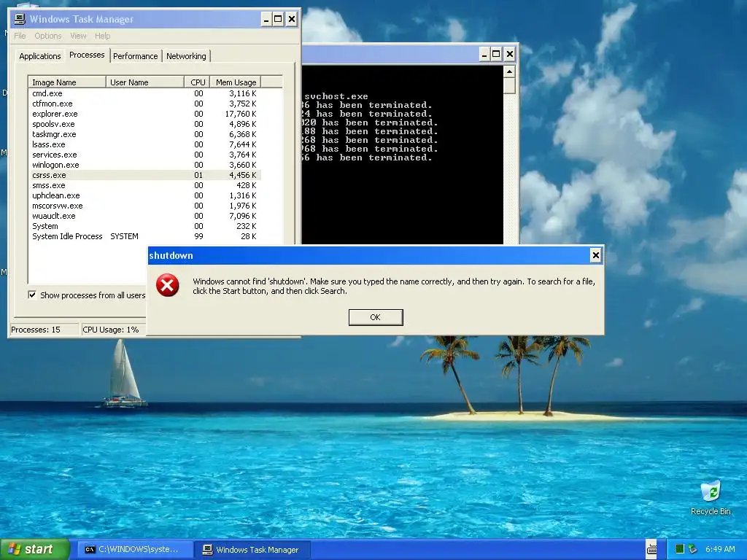This screenshot has width=747, height=560.
Task: Open the Performance tab
Action: pyautogui.click(x=135, y=56)
